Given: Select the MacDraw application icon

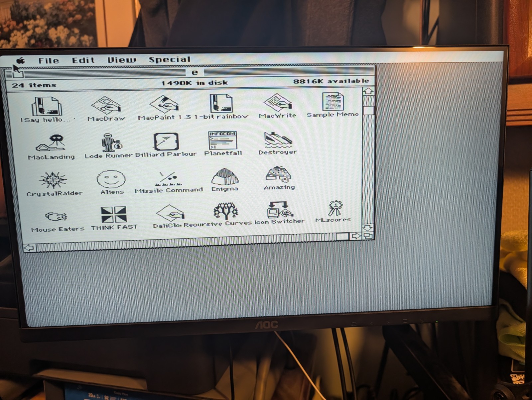Looking at the screenshot, I should click(106, 105).
